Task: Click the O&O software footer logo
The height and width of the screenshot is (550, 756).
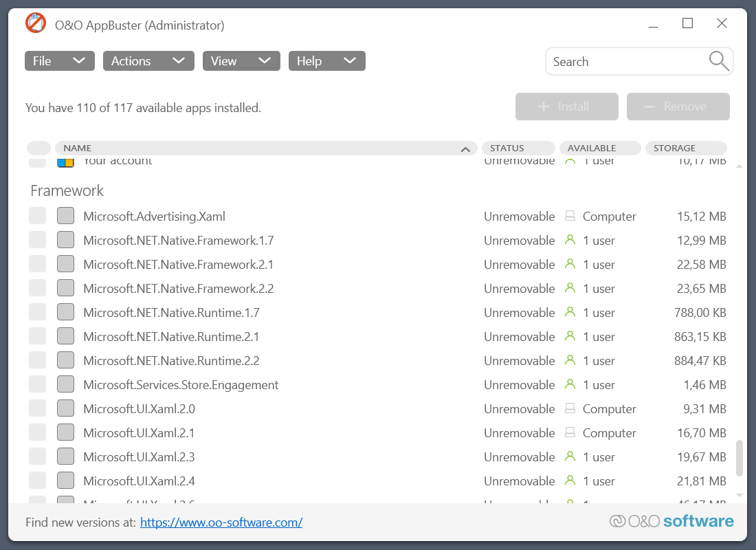Action: (x=671, y=521)
